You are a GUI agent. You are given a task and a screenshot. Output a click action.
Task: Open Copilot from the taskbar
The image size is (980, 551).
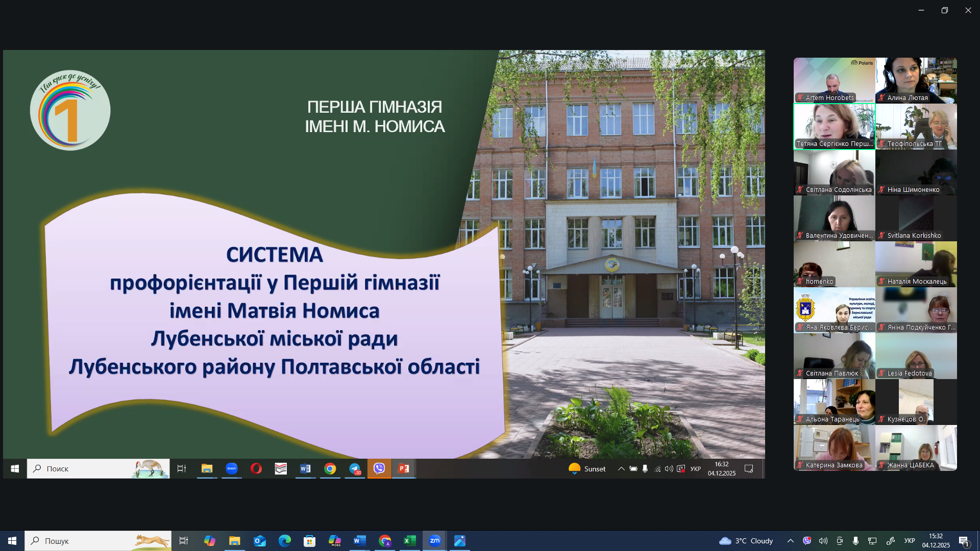click(210, 541)
